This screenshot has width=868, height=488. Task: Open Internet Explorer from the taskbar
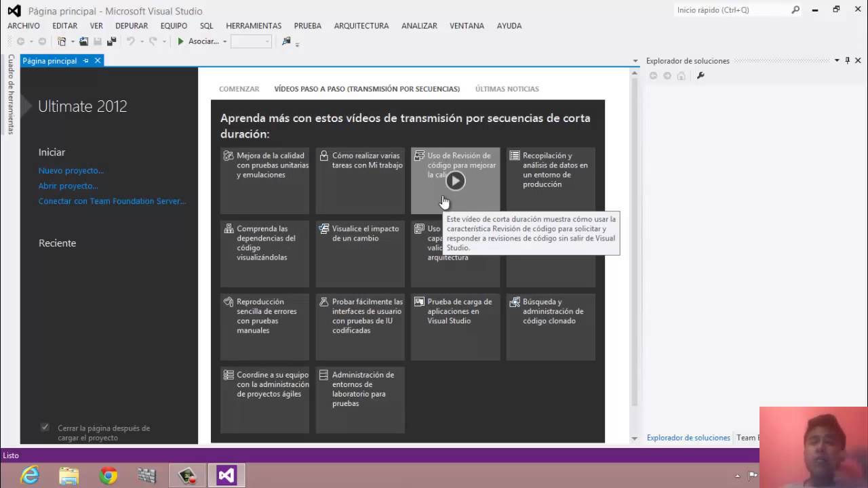point(30,476)
